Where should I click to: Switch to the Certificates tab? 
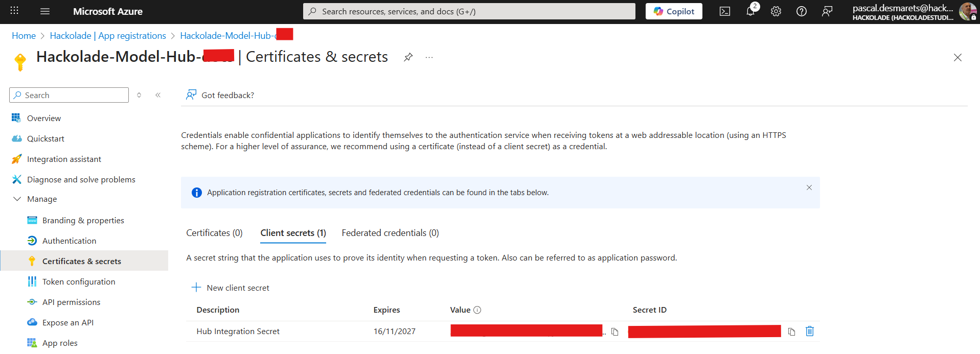pos(214,232)
